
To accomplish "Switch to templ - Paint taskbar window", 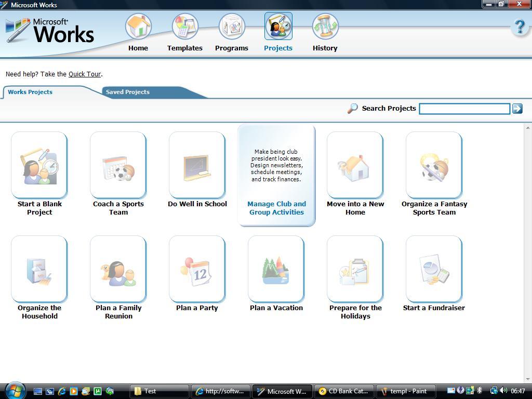I will [406, 391].
